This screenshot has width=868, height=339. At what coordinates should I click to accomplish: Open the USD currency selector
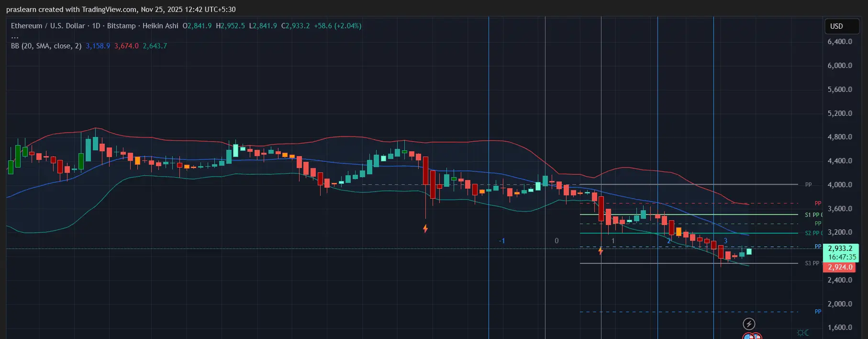842,26
